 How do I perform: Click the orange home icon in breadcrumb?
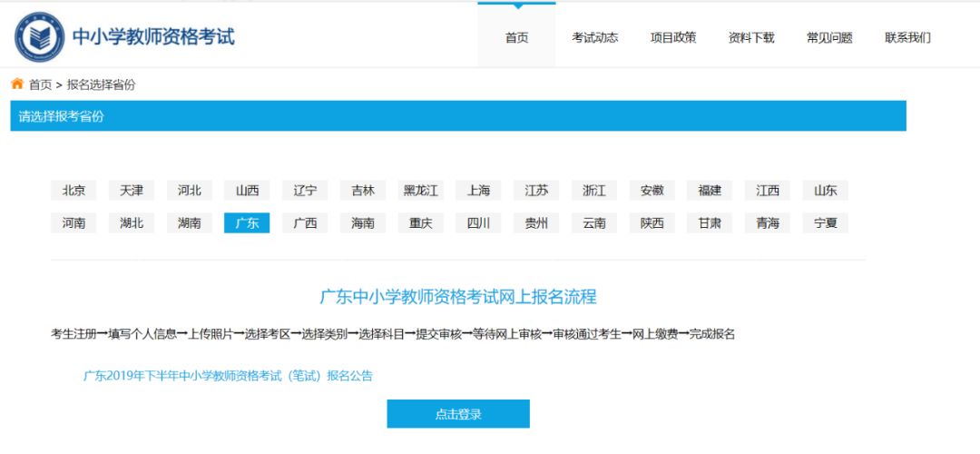[17, 84]
